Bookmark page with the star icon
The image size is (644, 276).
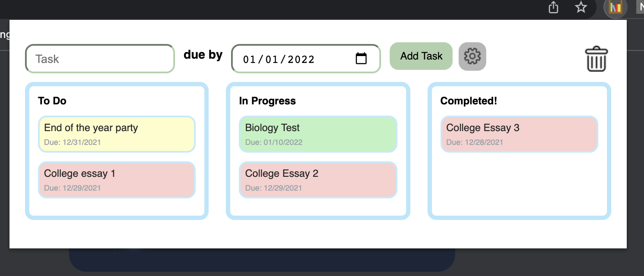[x=581, y=7]
